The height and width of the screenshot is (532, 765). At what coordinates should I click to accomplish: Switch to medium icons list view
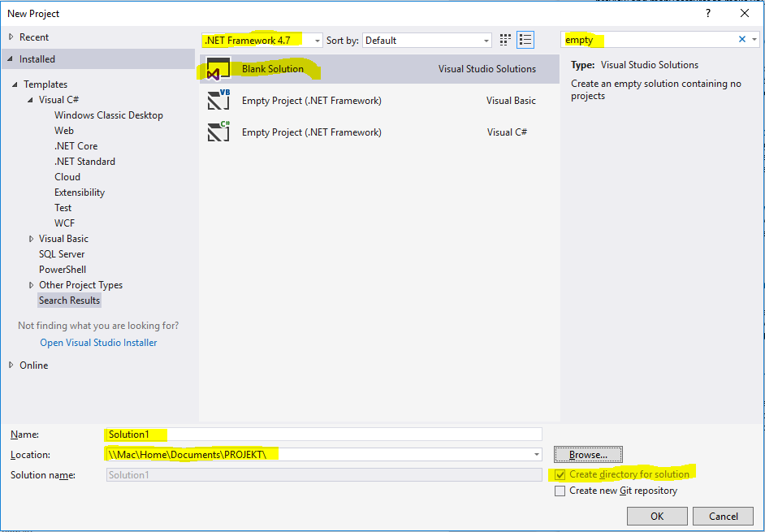[x=525, y=40]
